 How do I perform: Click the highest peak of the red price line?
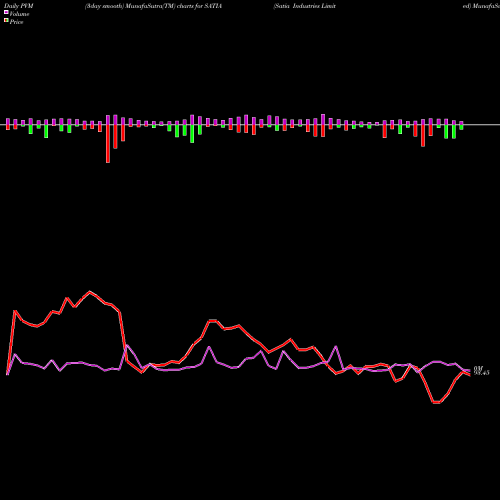coord(89,292)
